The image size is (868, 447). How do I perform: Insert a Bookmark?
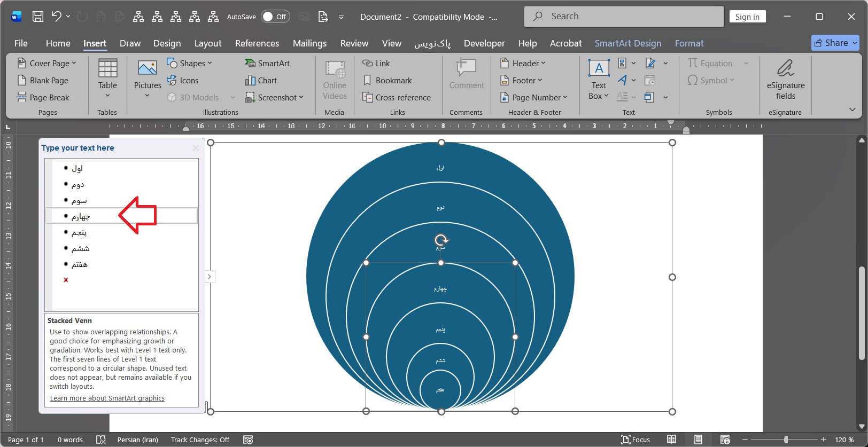click(x=387, y=80)
